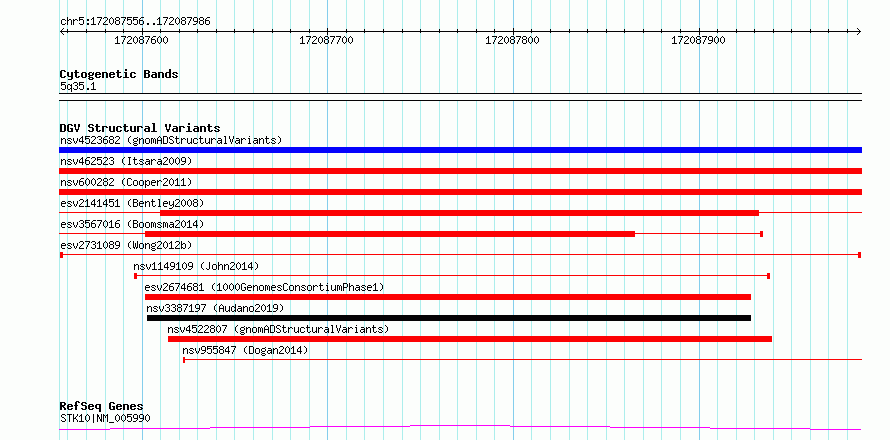The image size is (890, 440).
Task: Open variant label nsv462523 (Itsara2009)
Action: tap(126, 161)
